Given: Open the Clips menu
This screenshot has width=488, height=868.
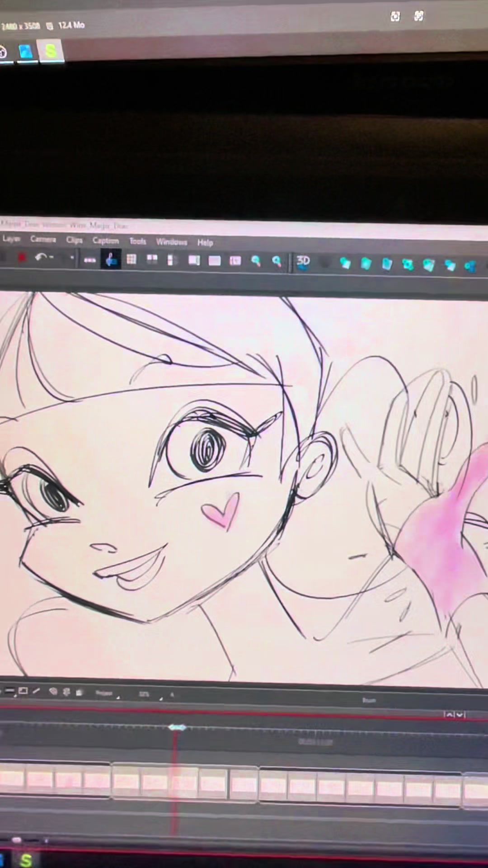Looking at the screenshot, I should (x=74, y=240).
